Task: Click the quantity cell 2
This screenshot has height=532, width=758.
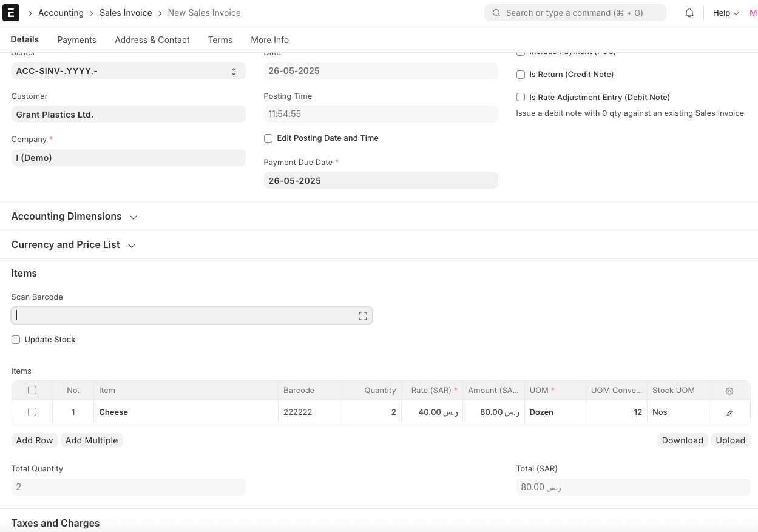Action: tap(371, 412)
